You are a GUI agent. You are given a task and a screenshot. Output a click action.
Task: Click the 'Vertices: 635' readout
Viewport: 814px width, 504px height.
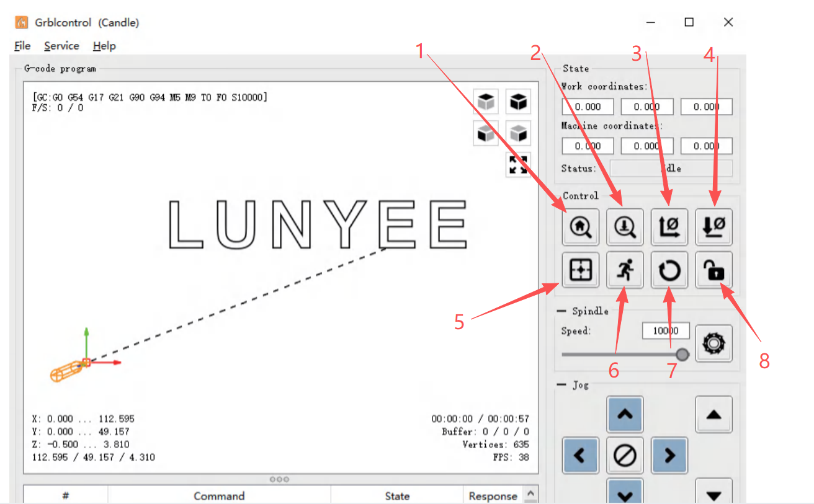(496, 444)
